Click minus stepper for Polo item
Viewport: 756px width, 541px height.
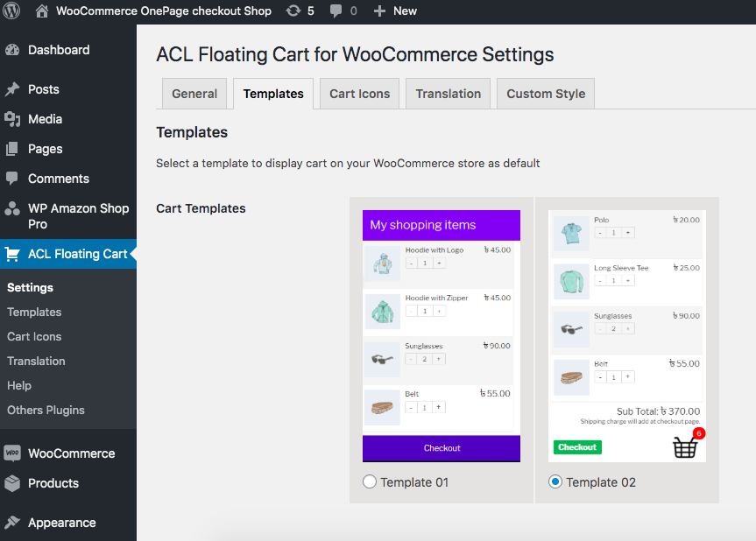click(x=600, y=233)
